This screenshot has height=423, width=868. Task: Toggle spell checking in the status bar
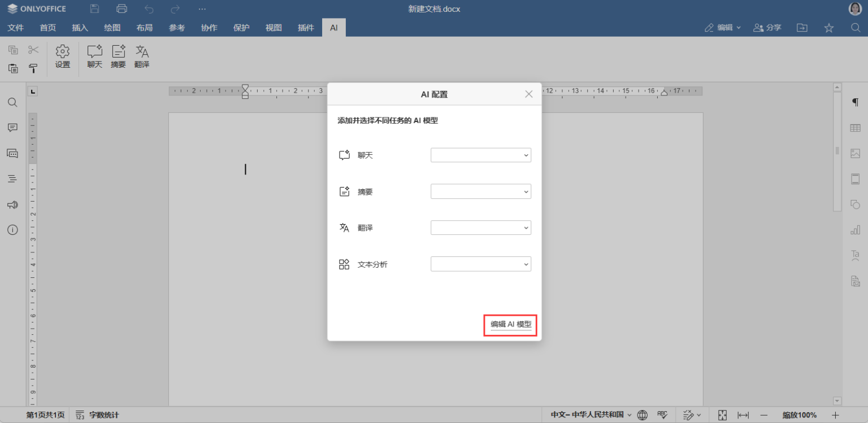point(662,415)
